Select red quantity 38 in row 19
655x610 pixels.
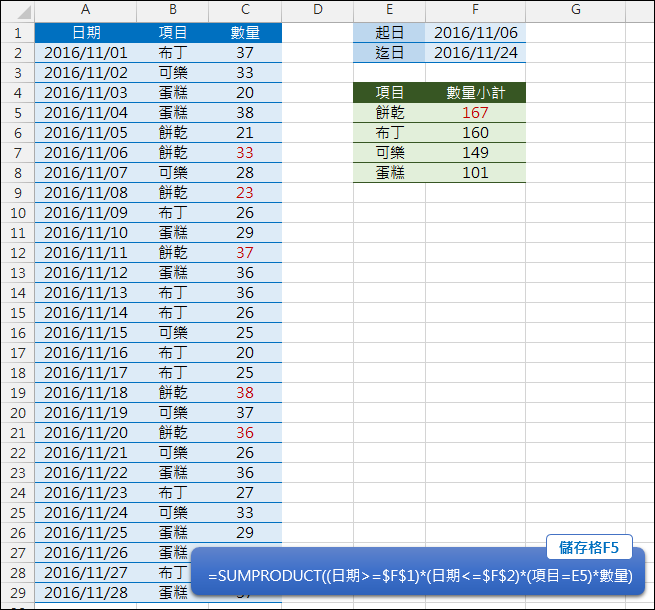coord(245,393)
